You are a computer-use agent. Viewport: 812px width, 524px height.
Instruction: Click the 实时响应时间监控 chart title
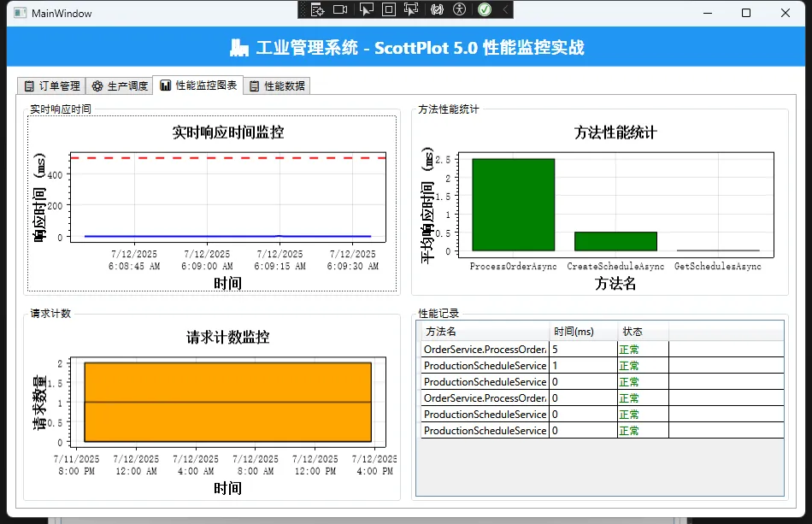point(228,132)
